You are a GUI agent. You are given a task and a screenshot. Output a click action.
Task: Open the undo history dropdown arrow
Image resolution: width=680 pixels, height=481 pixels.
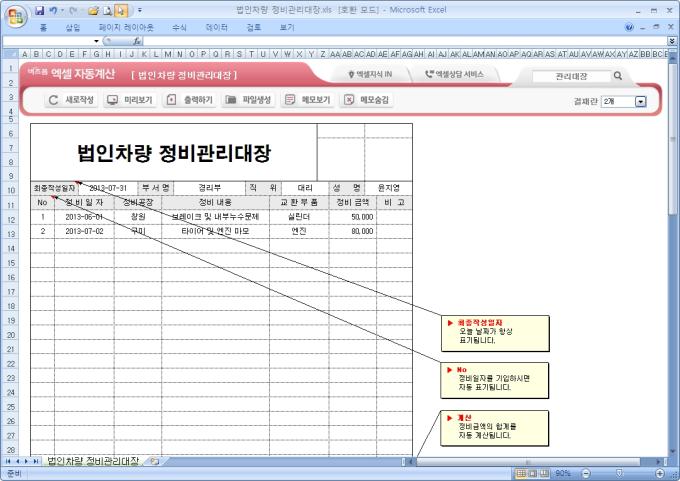(62, 10)
